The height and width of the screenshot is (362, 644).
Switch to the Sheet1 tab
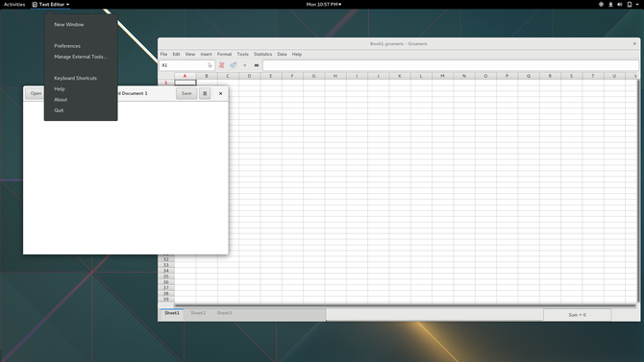click(x=172, y=313)
